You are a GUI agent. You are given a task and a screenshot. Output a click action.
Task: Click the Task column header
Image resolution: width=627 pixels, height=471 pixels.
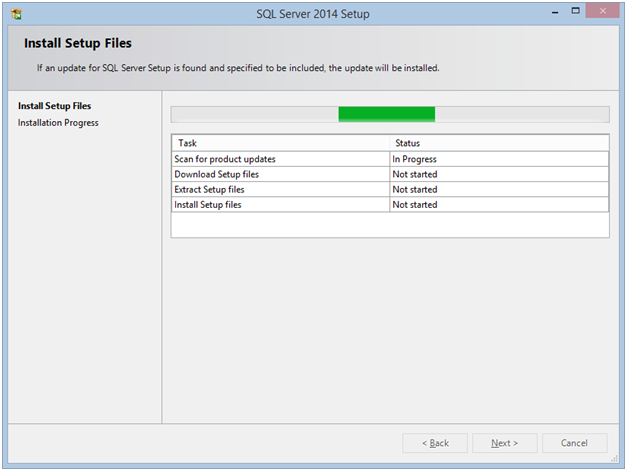[281, 143]
